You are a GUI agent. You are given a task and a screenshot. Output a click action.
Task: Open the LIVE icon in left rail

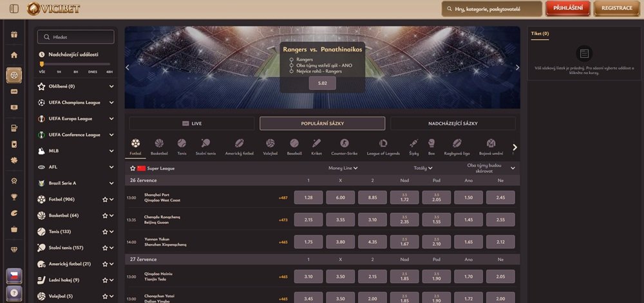click(14, 91)
